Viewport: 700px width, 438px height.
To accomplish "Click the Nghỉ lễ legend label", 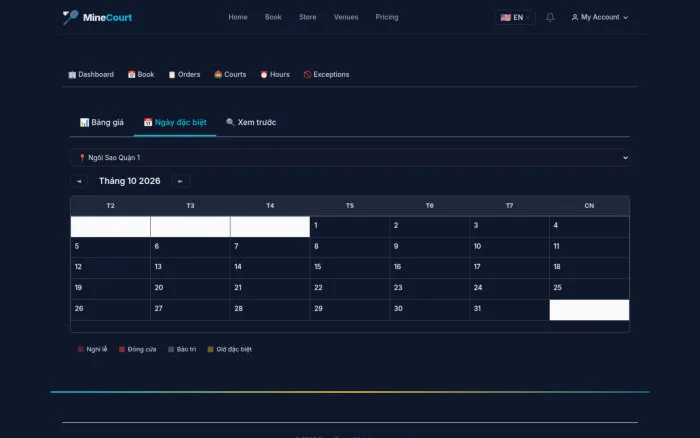I will (x=97, y=349).
